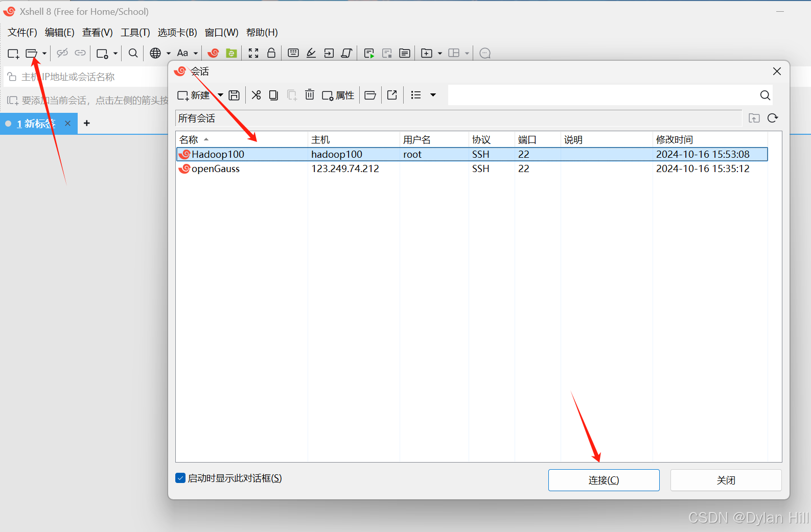Click the new tab group plus-folder icon
The height and width of the screenshot is (532, 811).
(427, 53)
